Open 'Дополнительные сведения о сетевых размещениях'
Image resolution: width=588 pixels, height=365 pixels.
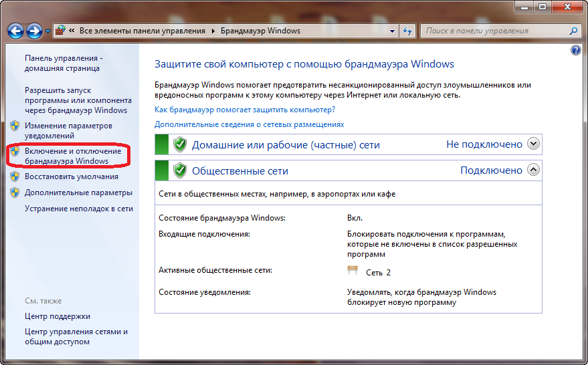pyautogui.click(x=249, y=124)
